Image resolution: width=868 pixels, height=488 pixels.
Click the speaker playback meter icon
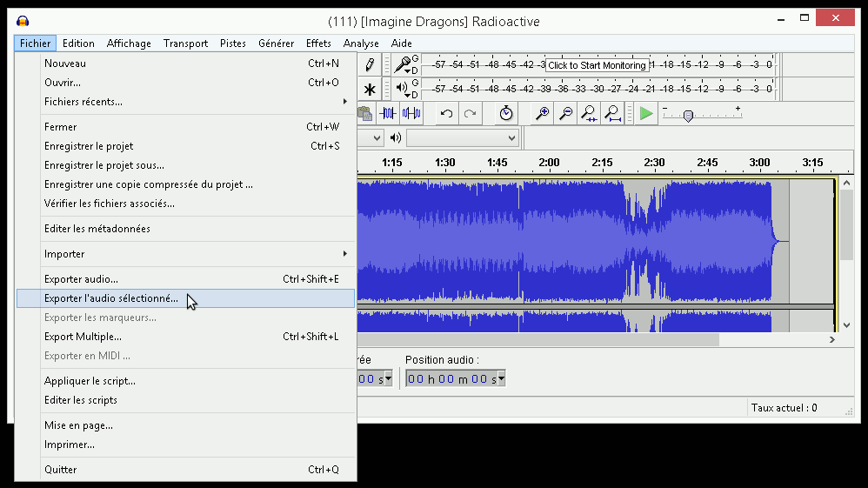pyautogui.click(x=403, y=89)
